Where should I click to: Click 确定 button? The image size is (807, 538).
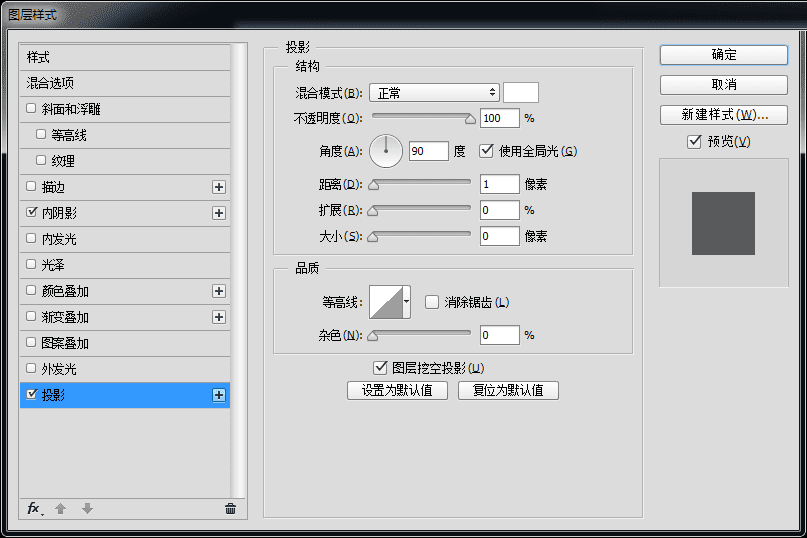click(724, 55)
